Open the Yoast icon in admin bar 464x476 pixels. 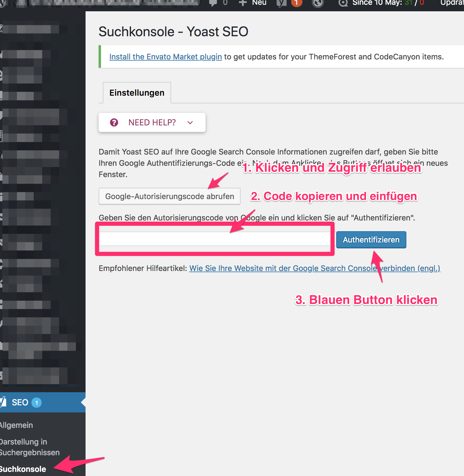coord(281,3)
